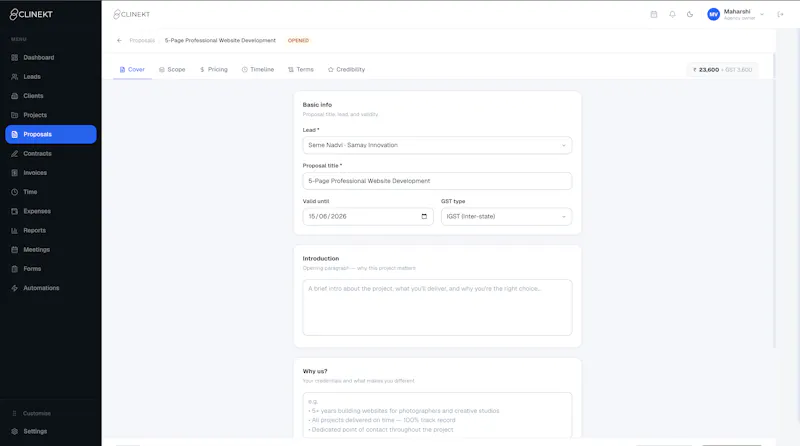Image resolution: width=800 pixels, height=446 pixels.
Task: Click the 5-Page Professional Website Development breadcrumb
Action: tap(220, 40)
